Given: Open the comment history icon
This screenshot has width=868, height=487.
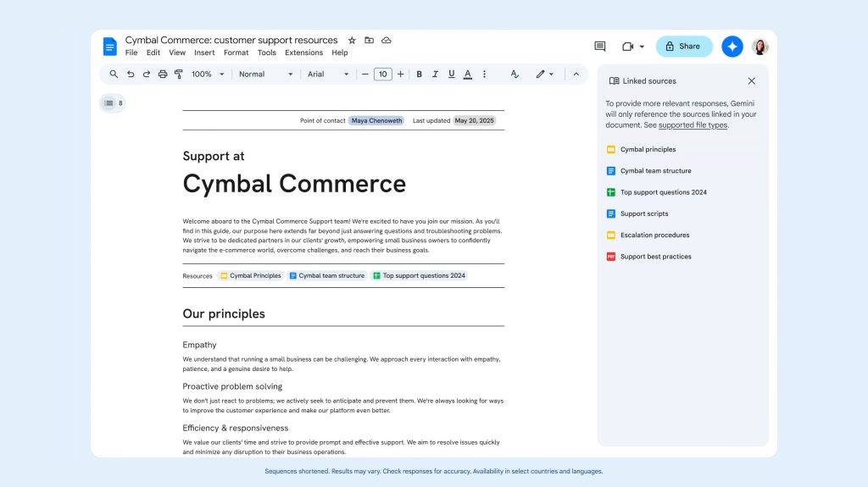Looking at the screenshot, I should 600,47.
